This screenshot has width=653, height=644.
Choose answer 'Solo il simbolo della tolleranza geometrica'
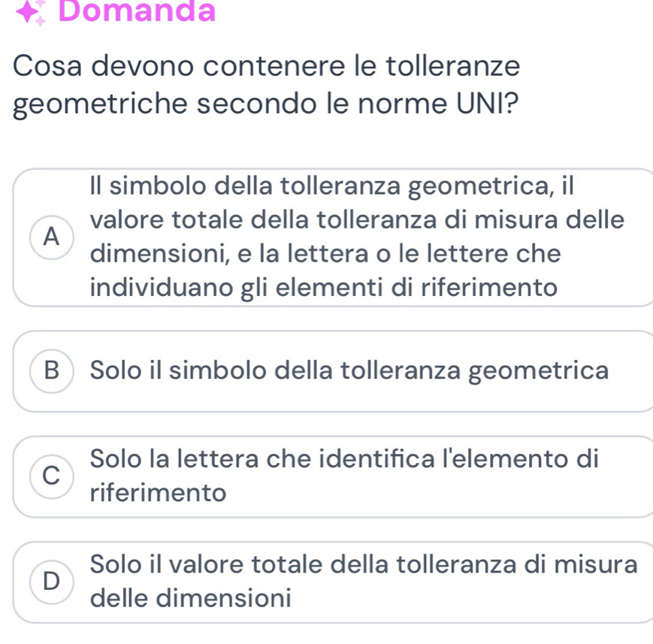click(349, 370)
